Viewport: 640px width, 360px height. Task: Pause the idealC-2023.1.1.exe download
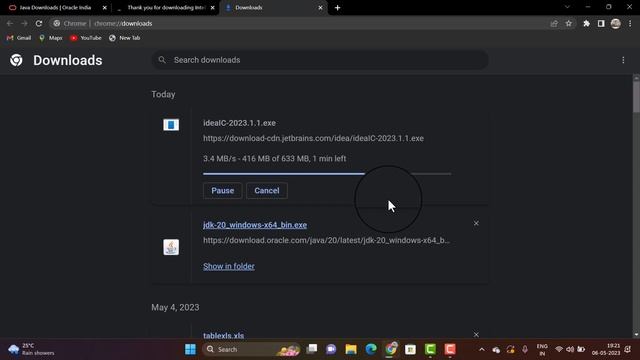click(222, 191)
